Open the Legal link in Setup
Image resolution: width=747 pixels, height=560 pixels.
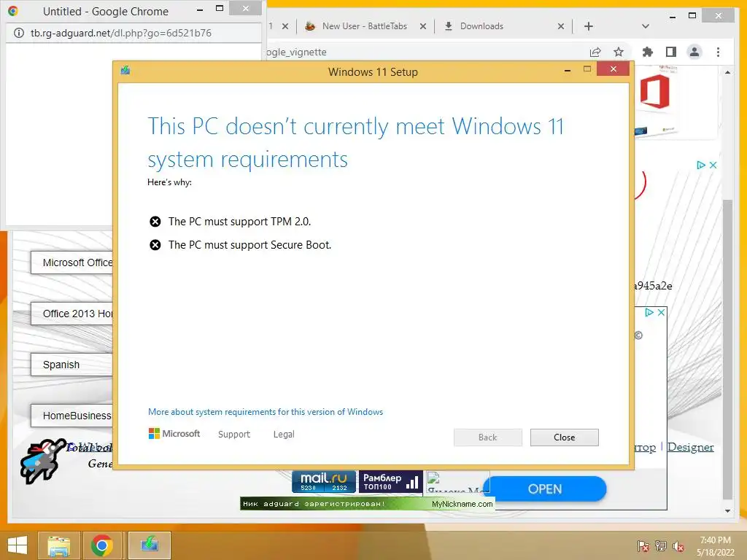(x=284, y=435)
